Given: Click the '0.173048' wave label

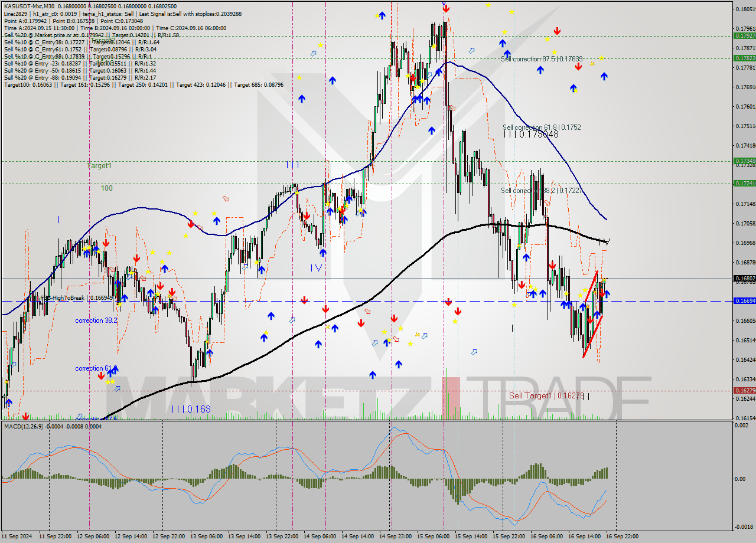Looking at the screenshot, I should click(x=539, y=135).
